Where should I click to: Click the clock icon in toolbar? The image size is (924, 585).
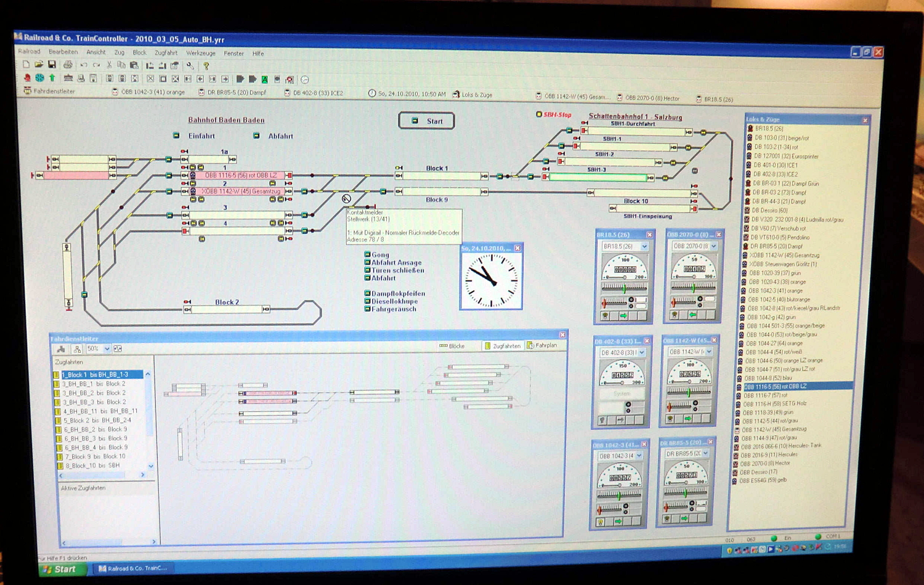tap(305, 79)
